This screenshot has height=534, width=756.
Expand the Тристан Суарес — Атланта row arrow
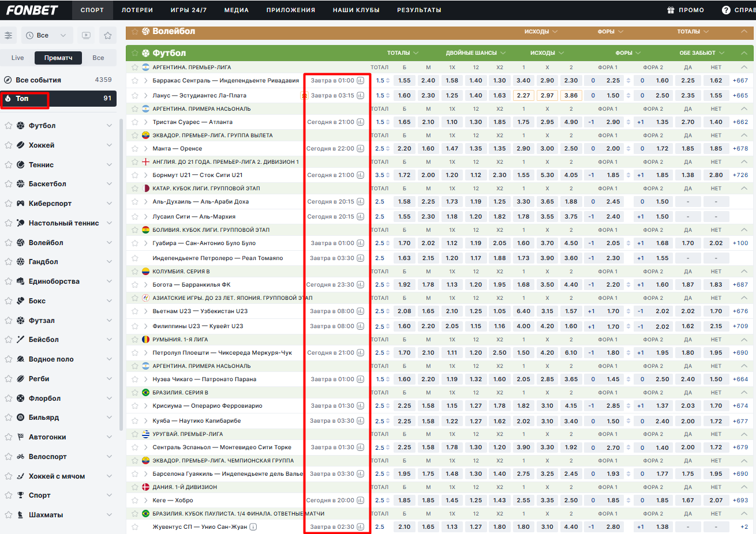pos(146,122)
